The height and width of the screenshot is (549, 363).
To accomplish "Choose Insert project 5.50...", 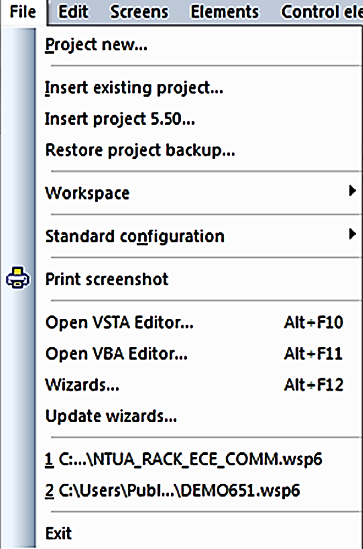I will 199,119.
